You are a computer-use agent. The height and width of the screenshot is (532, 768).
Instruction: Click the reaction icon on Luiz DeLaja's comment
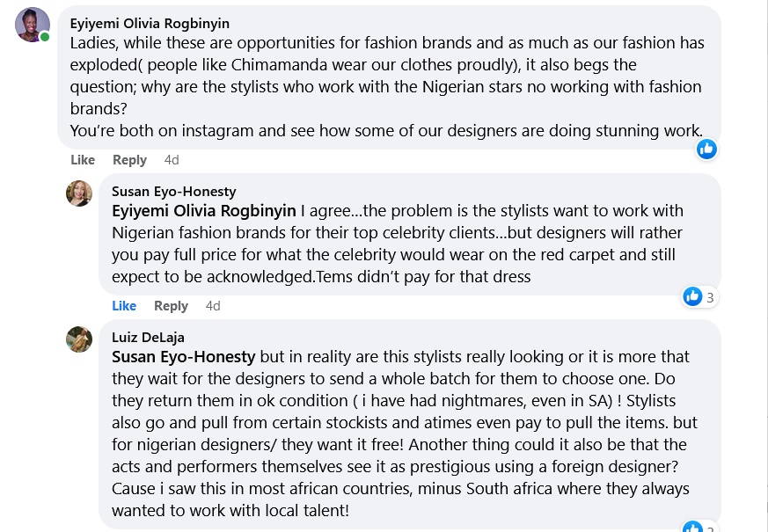693,528
